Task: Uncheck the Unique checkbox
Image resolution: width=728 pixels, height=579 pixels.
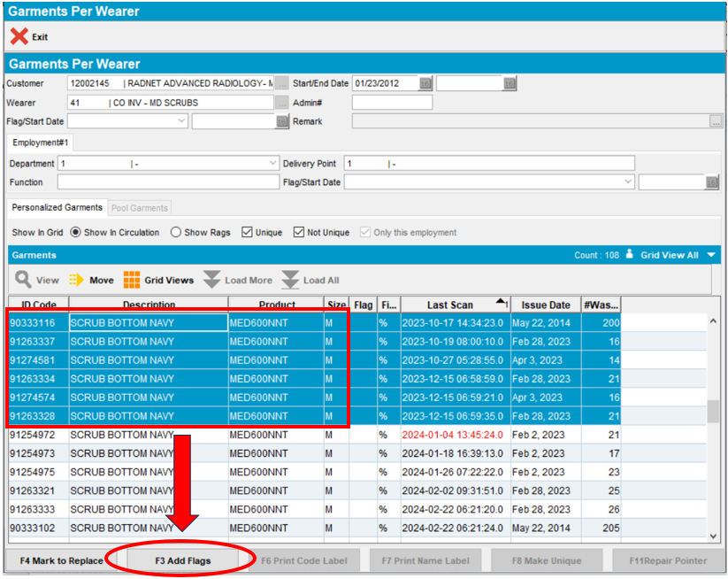Action: click(x=247, y=233)
